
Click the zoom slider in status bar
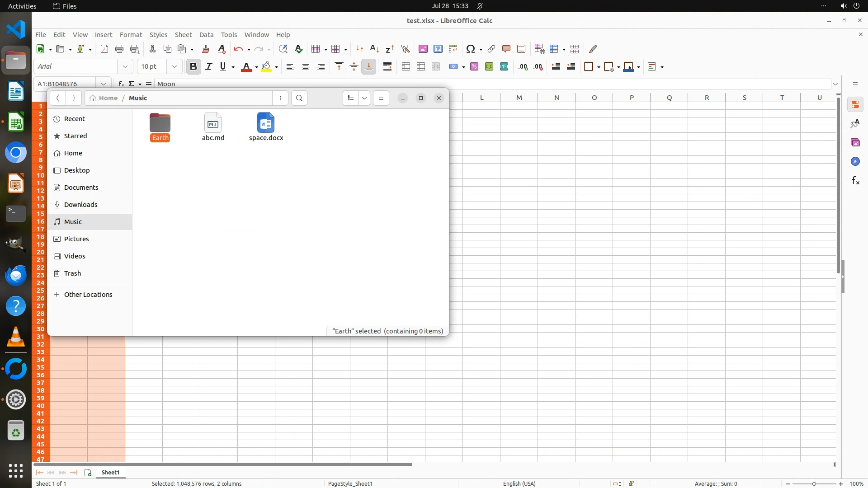pos(814,484)
